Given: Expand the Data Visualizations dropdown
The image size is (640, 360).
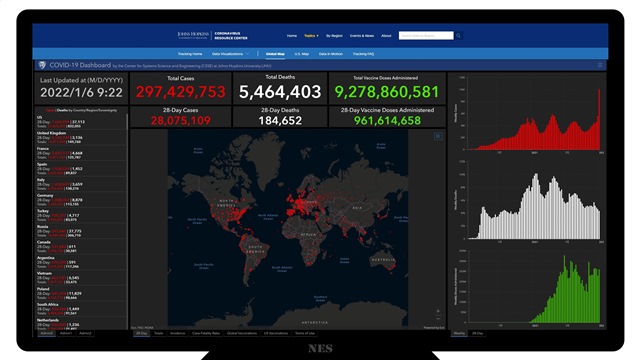Looking at the screenshot, I should (x=230, y=54).
